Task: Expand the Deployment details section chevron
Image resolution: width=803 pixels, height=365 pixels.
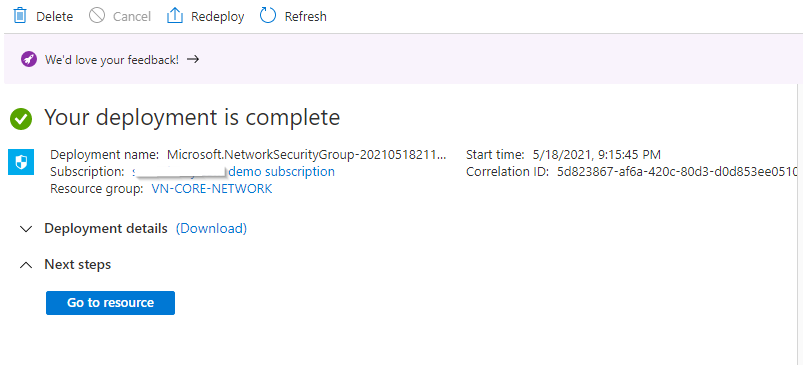Action: 26,229
